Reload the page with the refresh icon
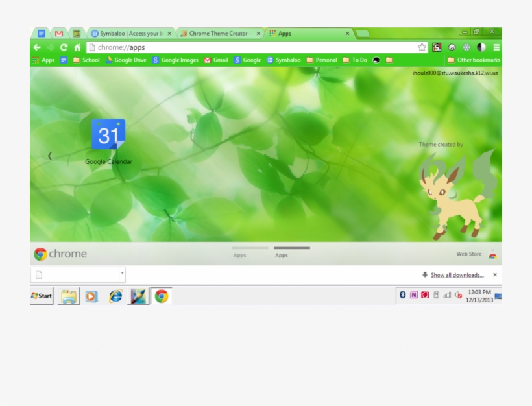 63,47
